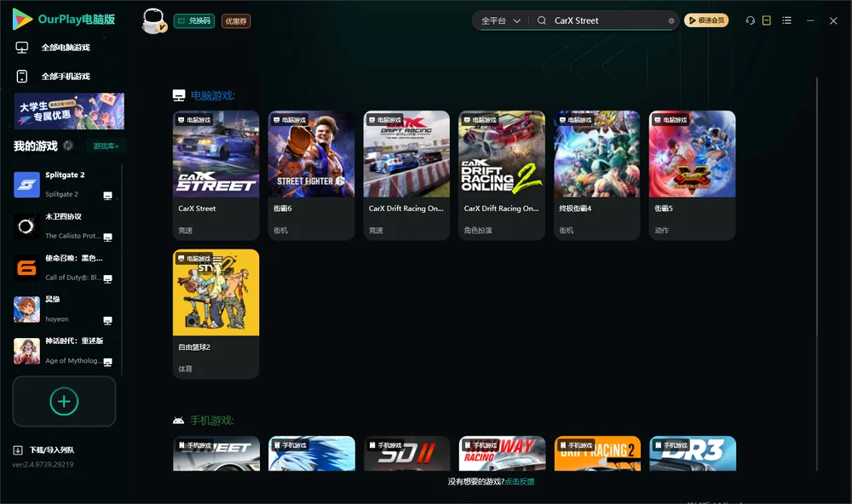The image size is (852, 504).
Task: Open the 街霸5 Street Fighter V card
Action: coord(692,175)
